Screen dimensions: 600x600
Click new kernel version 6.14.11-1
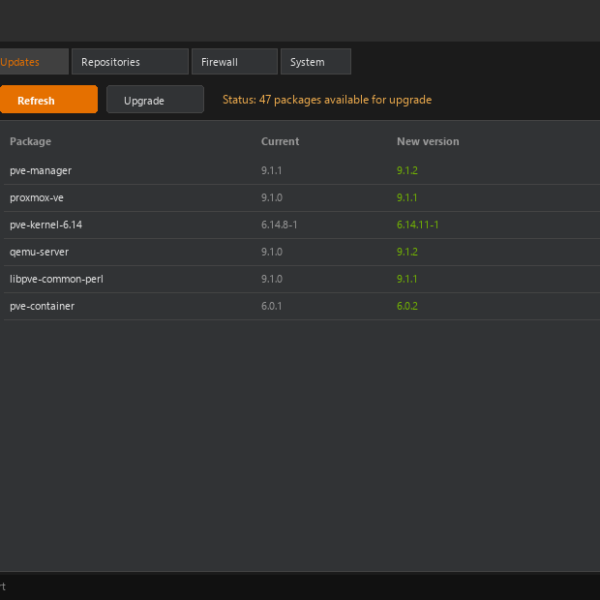coord(417,225)
